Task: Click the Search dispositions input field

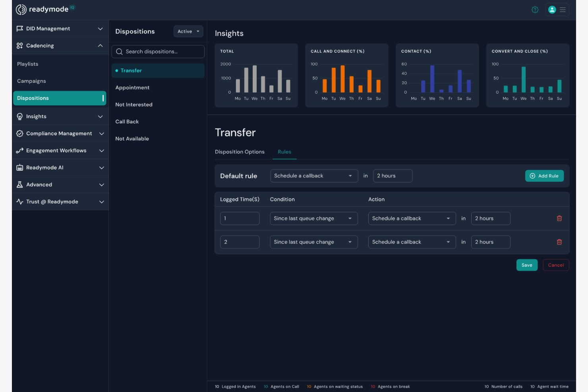Action: [x=158, y=52]
